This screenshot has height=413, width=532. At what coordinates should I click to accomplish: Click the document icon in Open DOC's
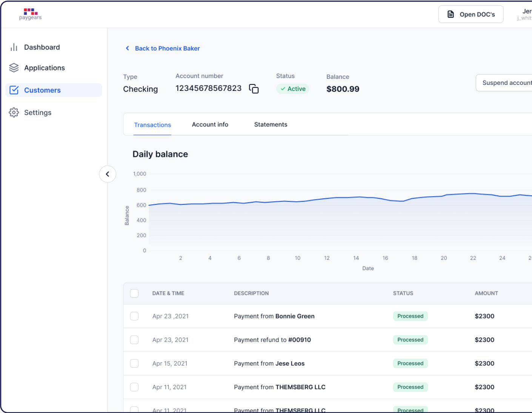(x=451, y=14)
